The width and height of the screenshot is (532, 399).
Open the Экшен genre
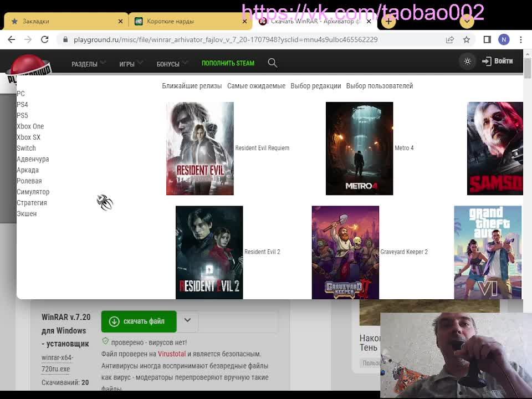[27, 213]
